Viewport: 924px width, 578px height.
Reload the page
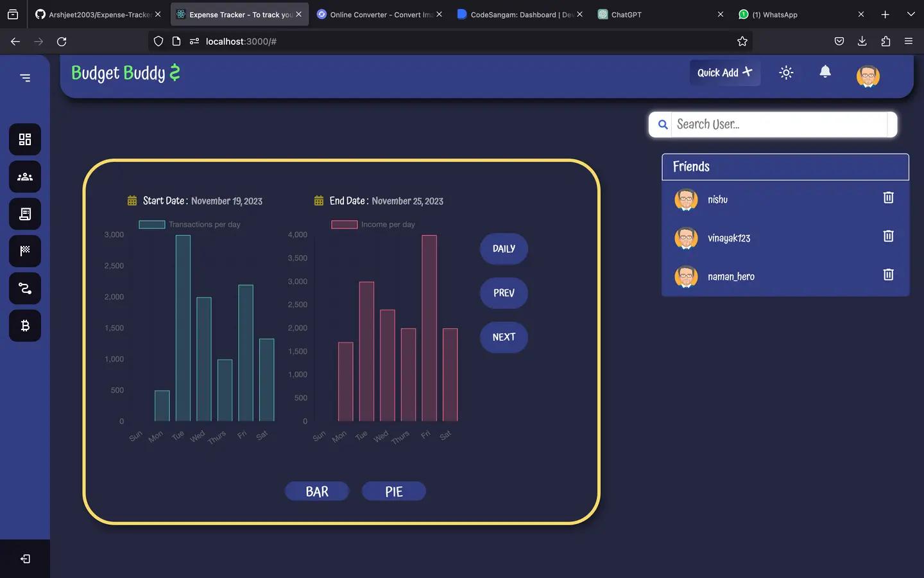tap(62, 41)
